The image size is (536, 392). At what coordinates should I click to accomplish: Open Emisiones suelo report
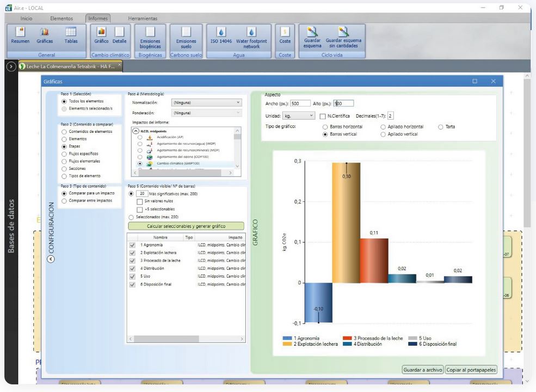pyautogui.click(x=186, y=38)
